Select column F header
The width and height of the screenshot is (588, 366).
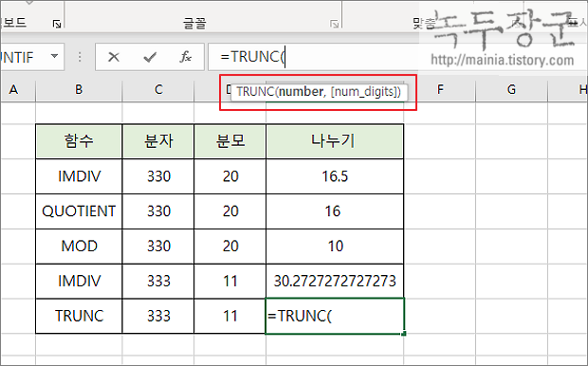[x=440, y=90]
